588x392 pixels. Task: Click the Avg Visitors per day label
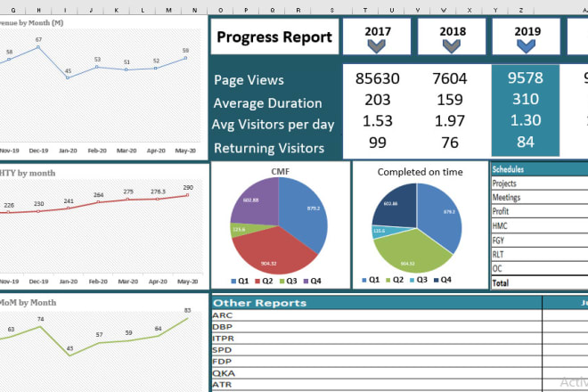(x=273, y=125)
